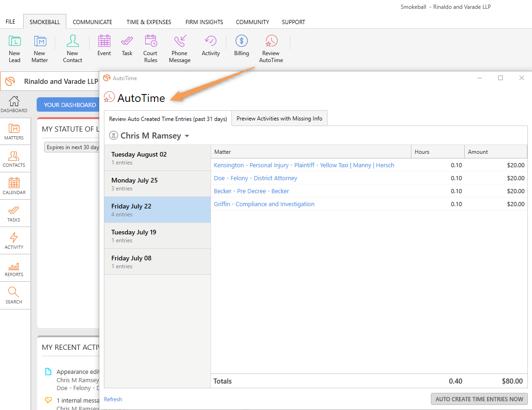Open Calendar in left sidebar
Image resolution: width=532 pixels, height=410 pixels.
click(x=14, y=186)
